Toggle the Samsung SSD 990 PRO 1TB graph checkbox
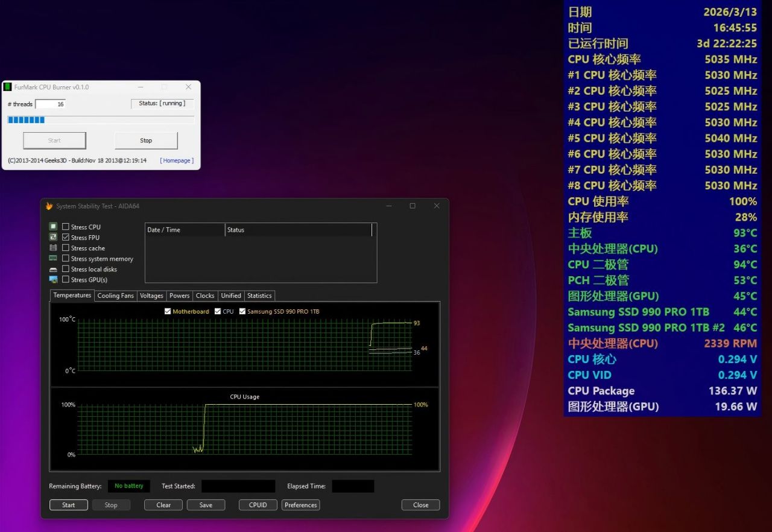The height and width of the screenshot is (532, 772). click(242, 311)
